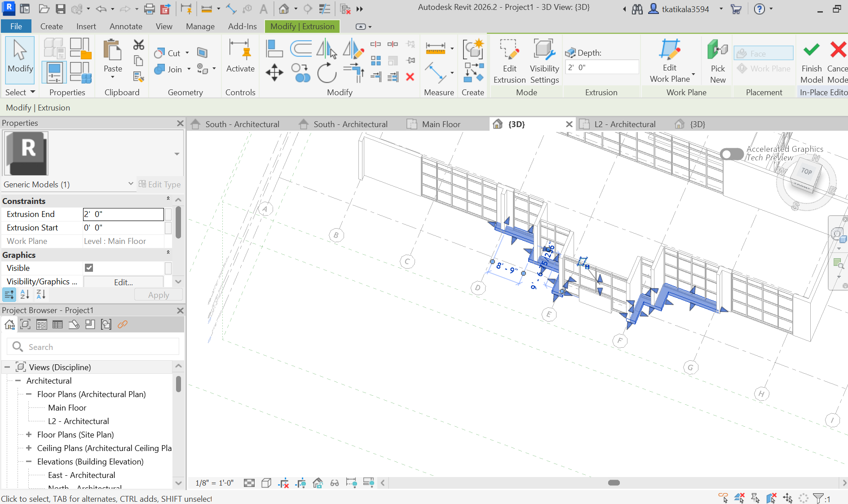848x504 pixels.
Task: Click the Temporary Hide/Isolate glasses icon
Action: coord(335,483)
